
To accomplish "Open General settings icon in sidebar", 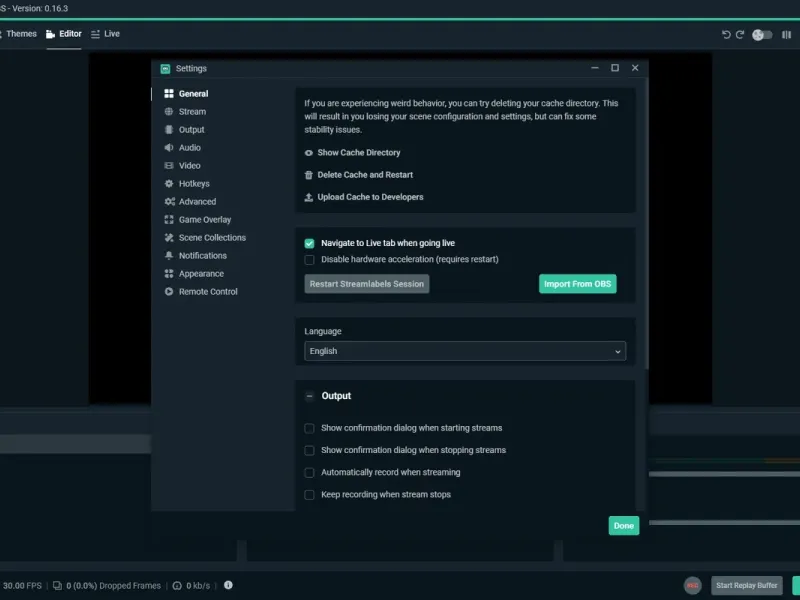I will pos(169,93).
